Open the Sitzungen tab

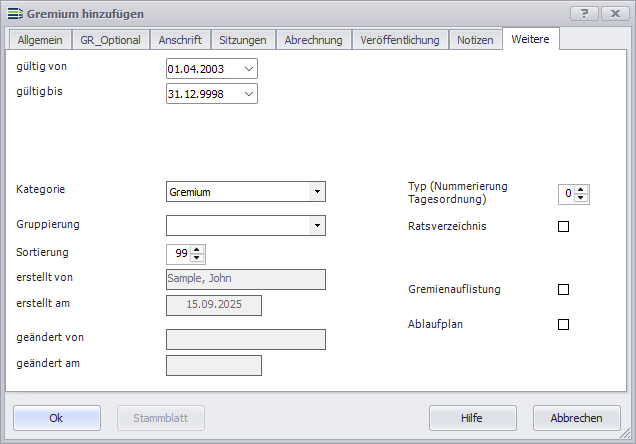coord(243,40)
